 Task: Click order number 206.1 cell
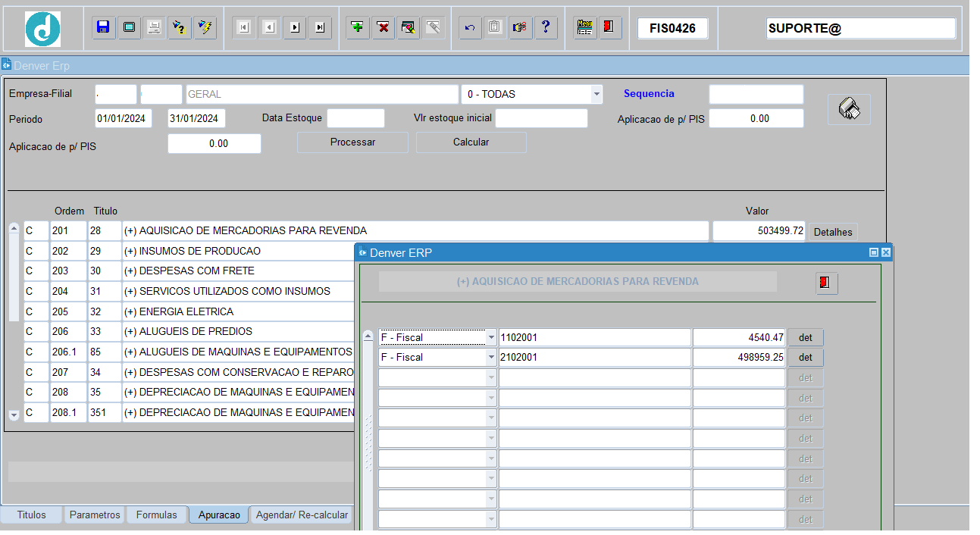tap(68, 352)
